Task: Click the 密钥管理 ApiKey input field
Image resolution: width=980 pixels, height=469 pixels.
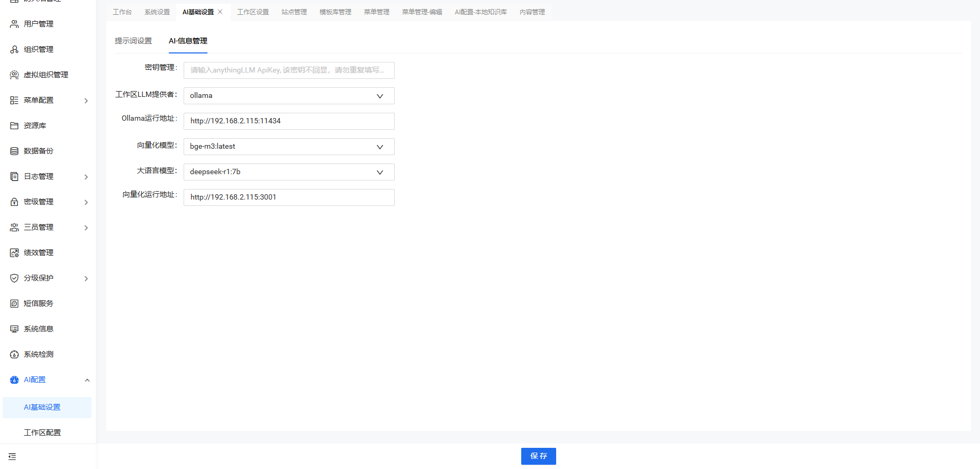Action: (x=289, y=70)
